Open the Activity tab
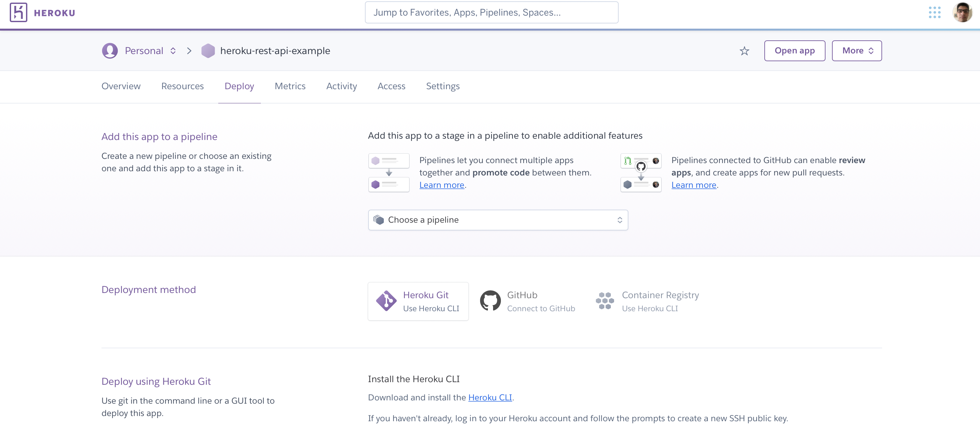The height and width of the screenshot is (430, 980). click(341, 86)
